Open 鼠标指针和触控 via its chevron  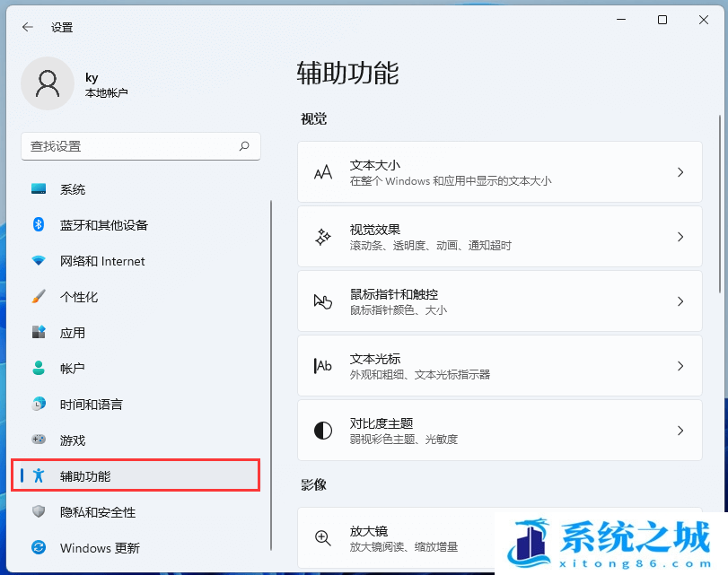pyautogui.click(x=680, y=301)
